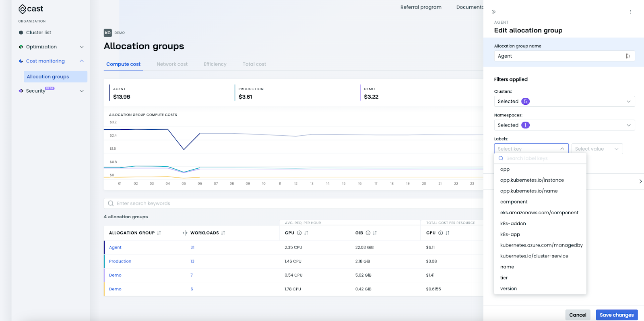Sort the total cost CPU column
Image resolution: width=644 pixels, height=321 pixels.
447,233
